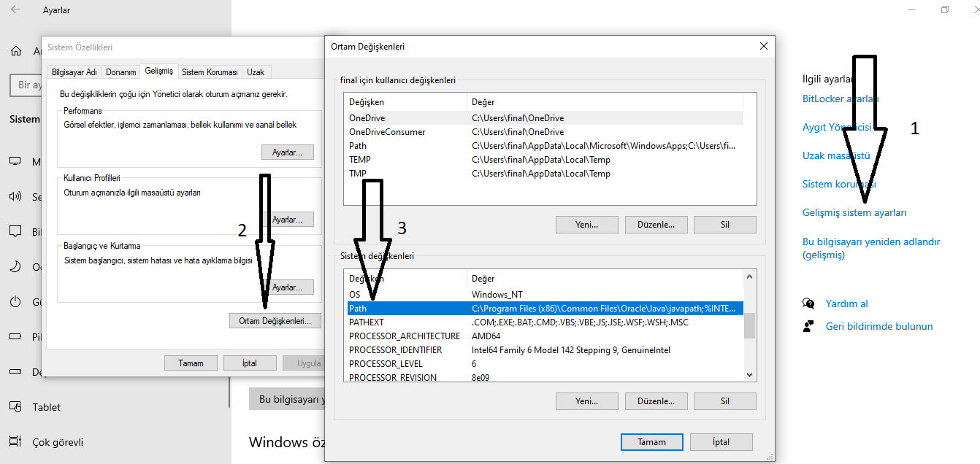The image size is (980, 464).
Task: Select the OneDriveConsumer user variable
Action: point(545,132)
